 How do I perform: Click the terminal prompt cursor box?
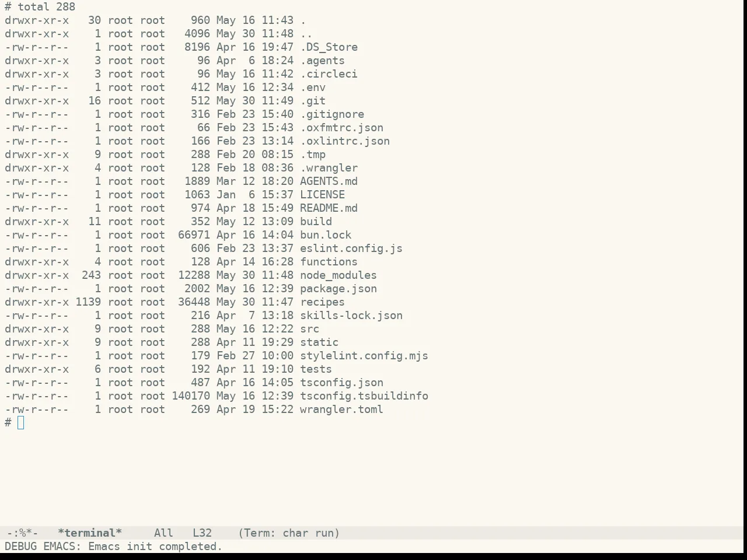tap(21, 423)
